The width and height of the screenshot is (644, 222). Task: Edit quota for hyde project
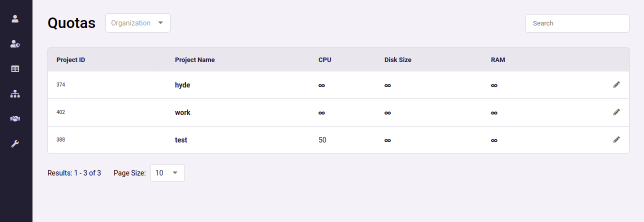tap(616, 85)
